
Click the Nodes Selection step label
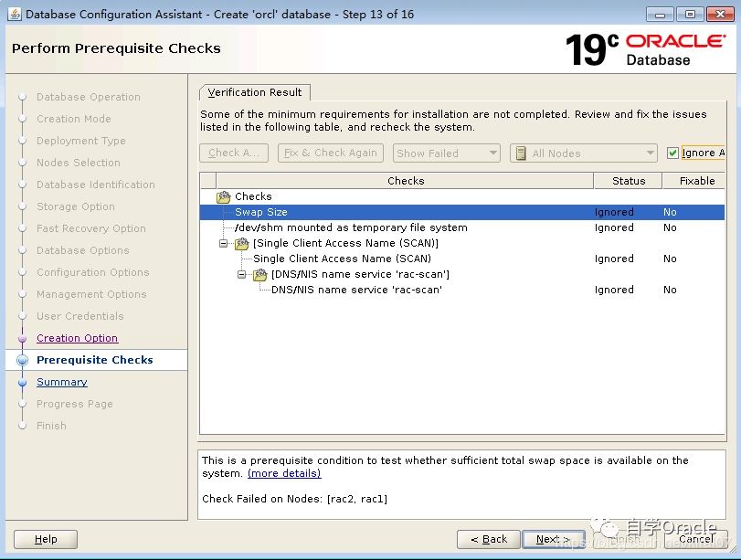pos(79,163)
